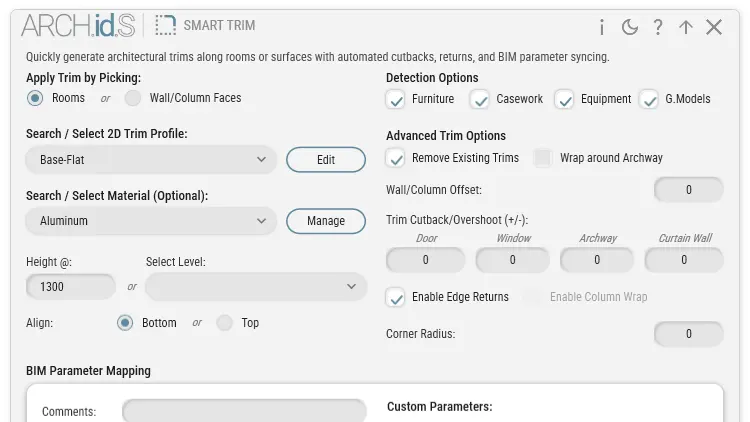Select Top alignment radio button
This screenshot has height=422, width=750.
pos(224,323)
